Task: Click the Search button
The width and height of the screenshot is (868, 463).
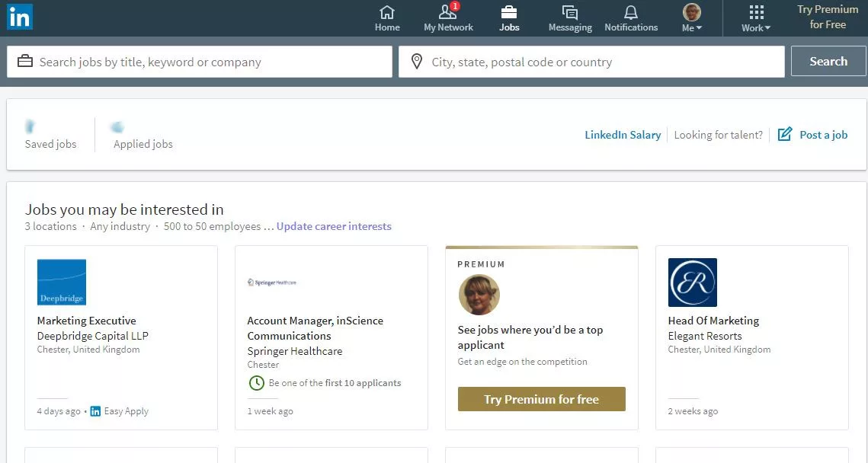Action: [x=828, y=62]
